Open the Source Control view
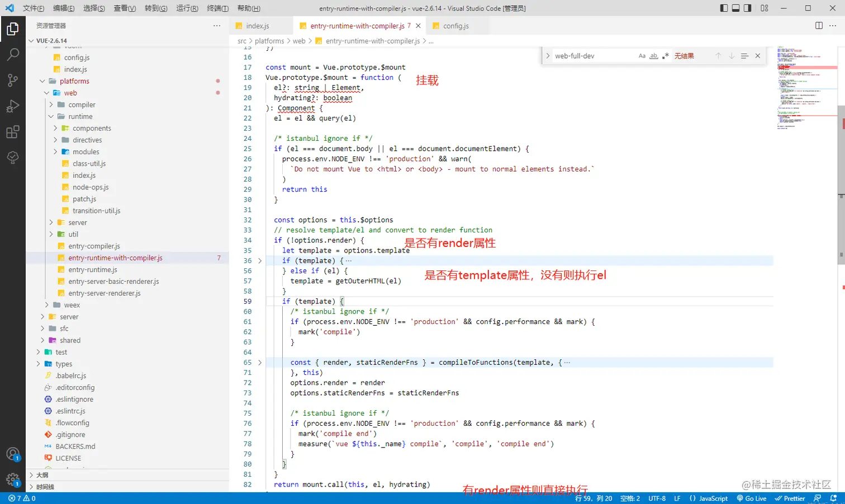Screen dimensions: 845x504 (12, 80)
